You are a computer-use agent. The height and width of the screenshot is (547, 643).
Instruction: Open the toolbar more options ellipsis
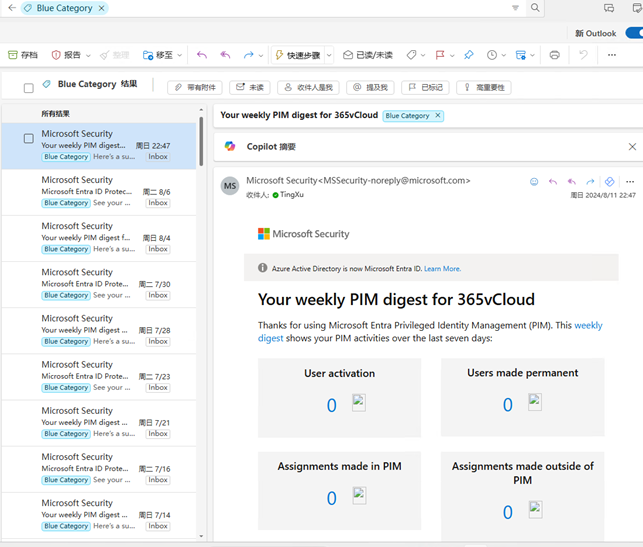point(612,55)
